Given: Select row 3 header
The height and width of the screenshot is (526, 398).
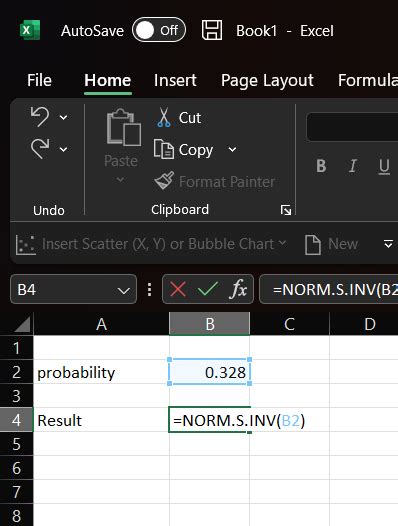Looking at the screenshot, I should click(16, 396).
